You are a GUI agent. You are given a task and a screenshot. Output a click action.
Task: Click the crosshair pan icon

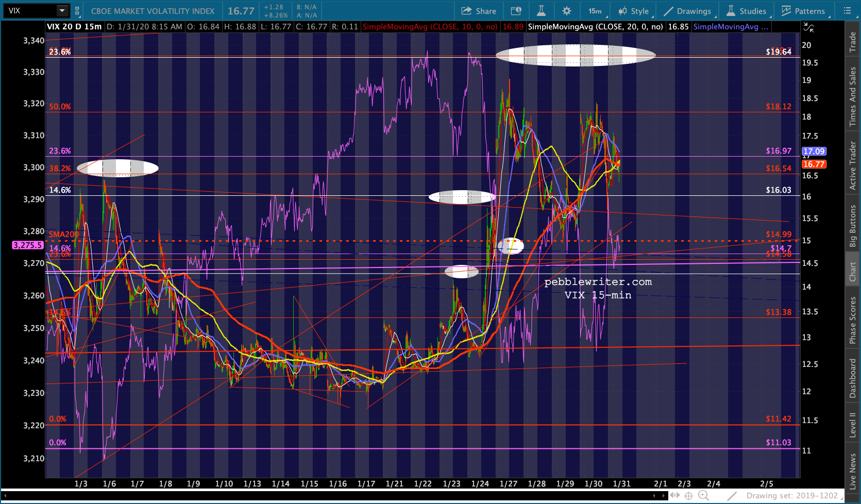(689, 496)
